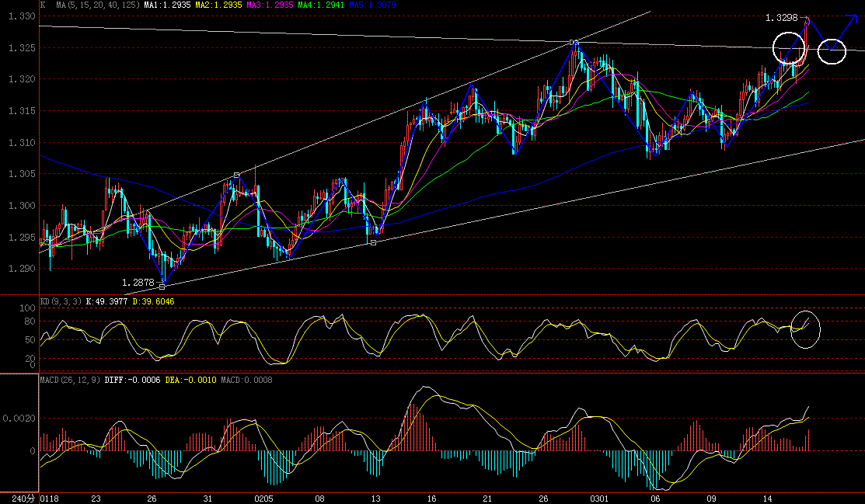Screen dimensions: 865x504
Task: Click the 80 level on KD axis
Action: (x=30, y=322)
